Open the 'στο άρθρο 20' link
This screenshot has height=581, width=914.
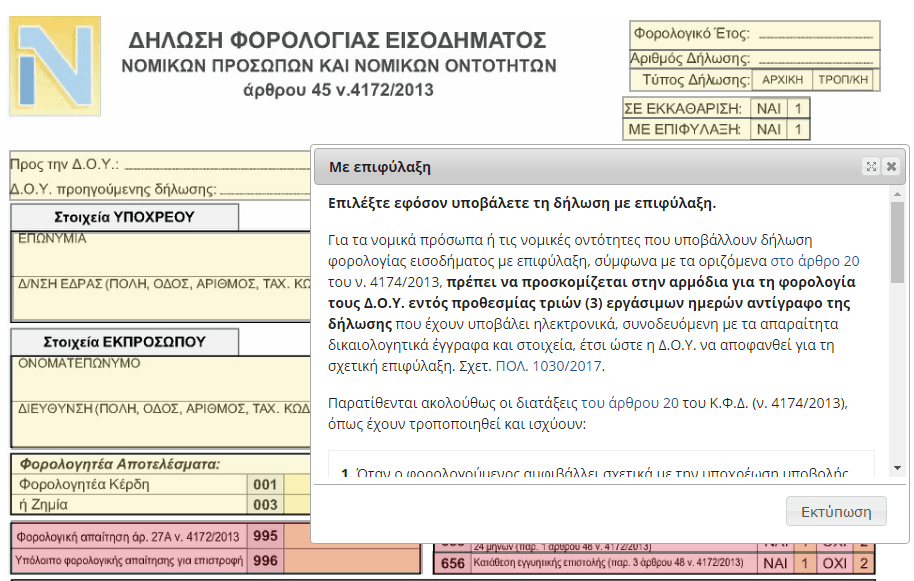815,261
